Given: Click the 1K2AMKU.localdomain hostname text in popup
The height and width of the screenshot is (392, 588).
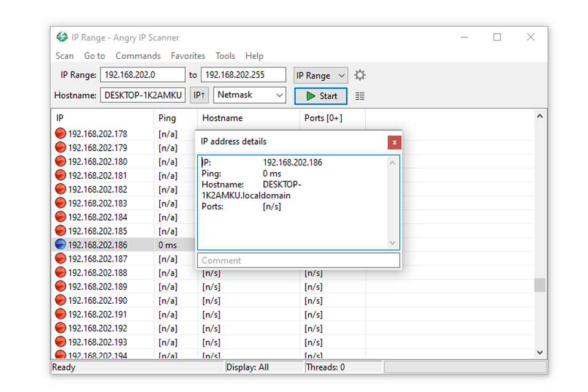Looking at the screenshot, I should tap(246, 195).
